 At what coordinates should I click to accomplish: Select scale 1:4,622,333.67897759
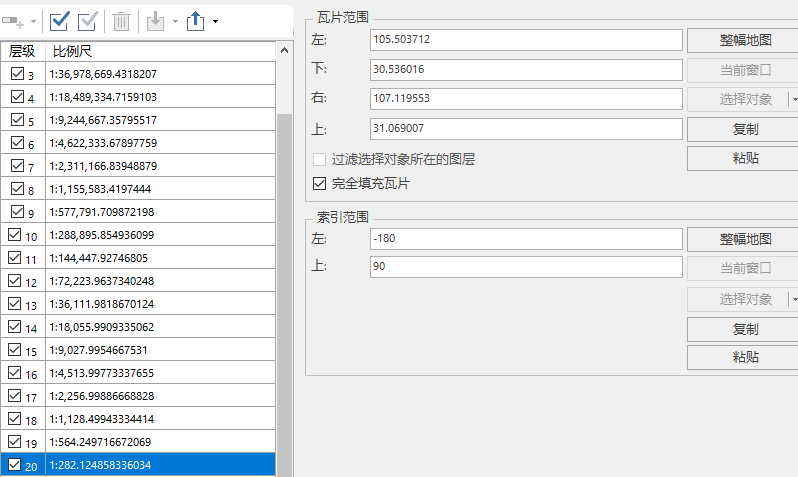(x=160, y=143)
